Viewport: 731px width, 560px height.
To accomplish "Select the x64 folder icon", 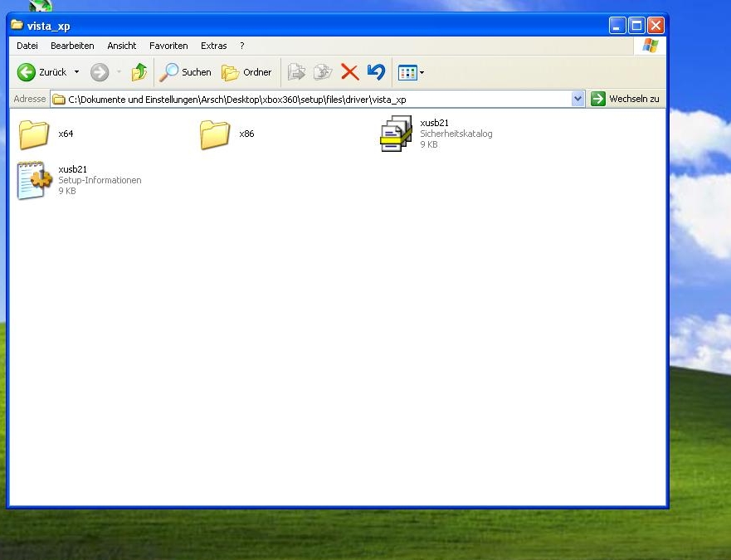I will (x=33, y=134).
